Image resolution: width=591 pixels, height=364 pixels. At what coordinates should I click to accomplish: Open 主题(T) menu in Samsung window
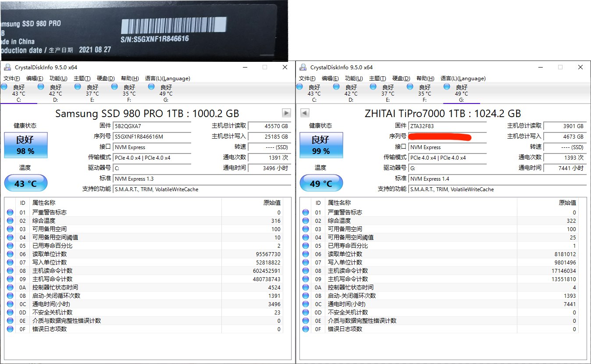click(x=82, y=79)
